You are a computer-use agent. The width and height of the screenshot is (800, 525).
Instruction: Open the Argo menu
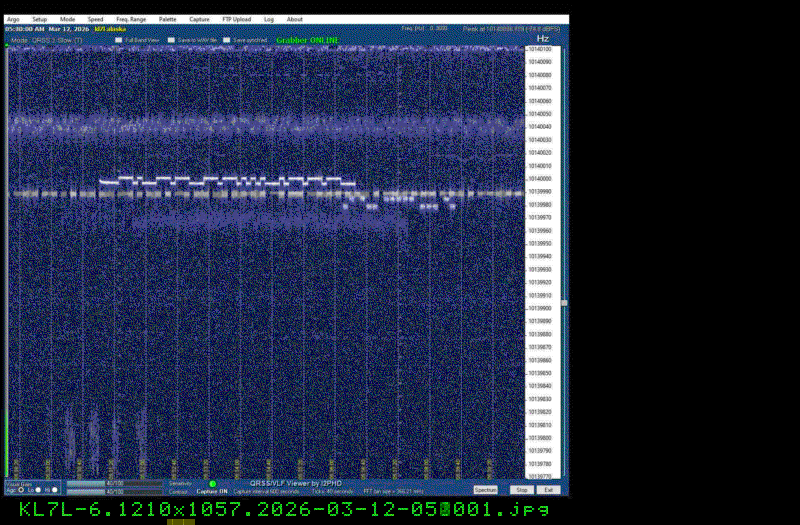[13, 19]
